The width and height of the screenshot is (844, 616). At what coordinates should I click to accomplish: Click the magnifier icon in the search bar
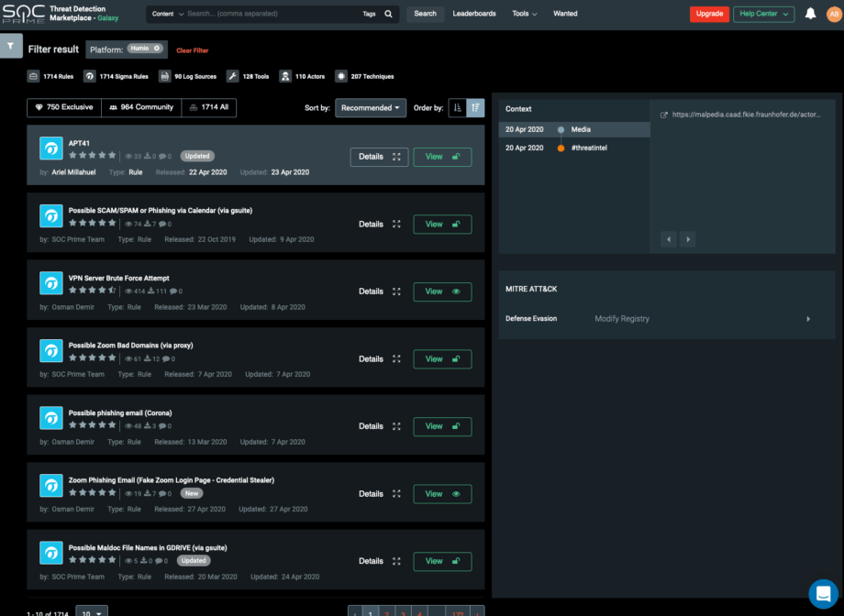point(388,14)
